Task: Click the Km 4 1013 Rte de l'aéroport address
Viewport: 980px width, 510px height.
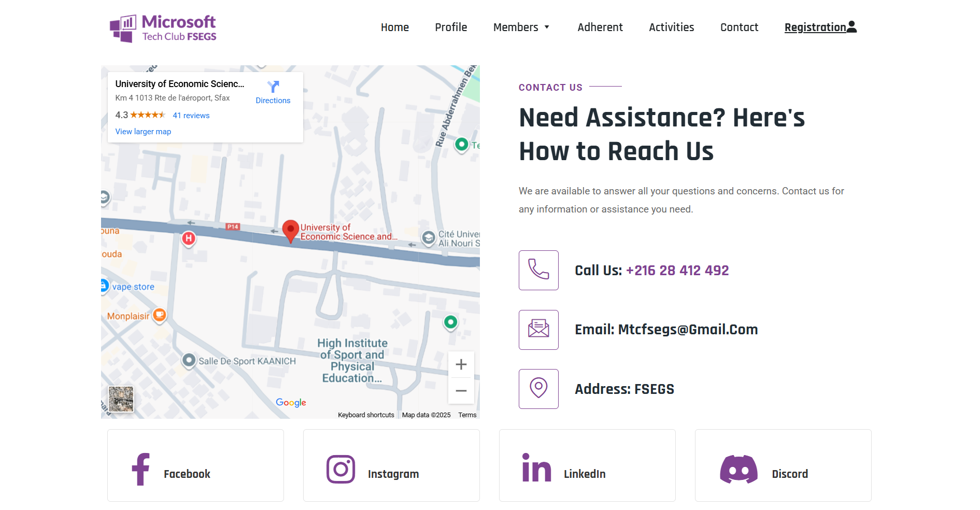Action: [172, 98]
